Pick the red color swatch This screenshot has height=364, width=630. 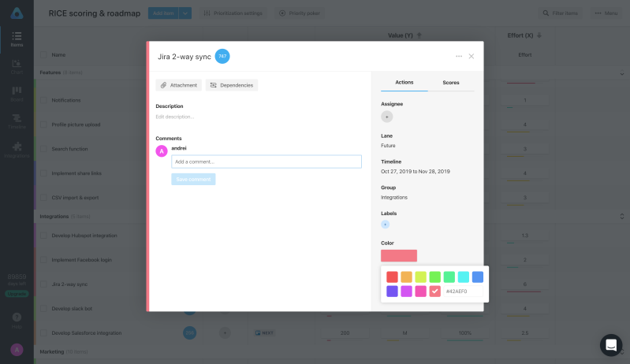[392, 277]
